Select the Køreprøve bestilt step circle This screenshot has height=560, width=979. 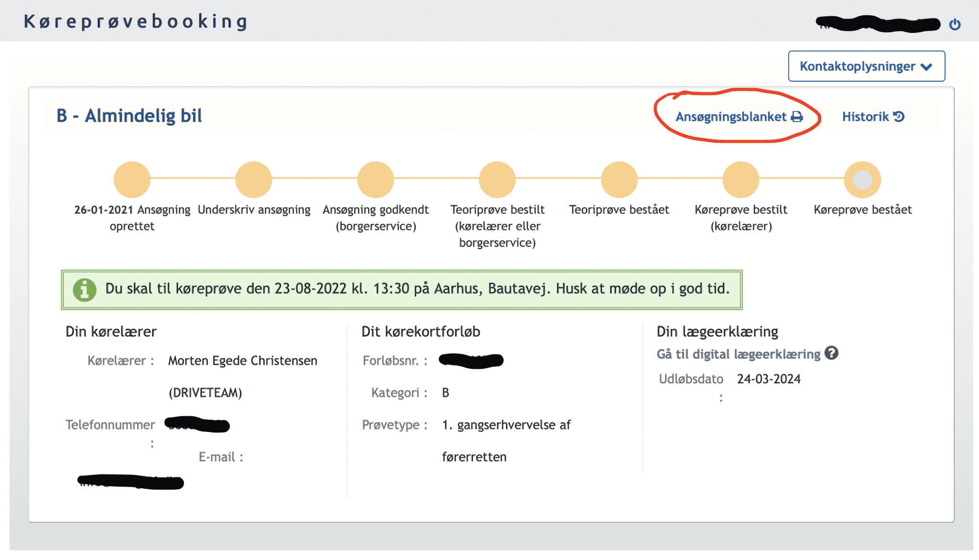coord(740,180)
